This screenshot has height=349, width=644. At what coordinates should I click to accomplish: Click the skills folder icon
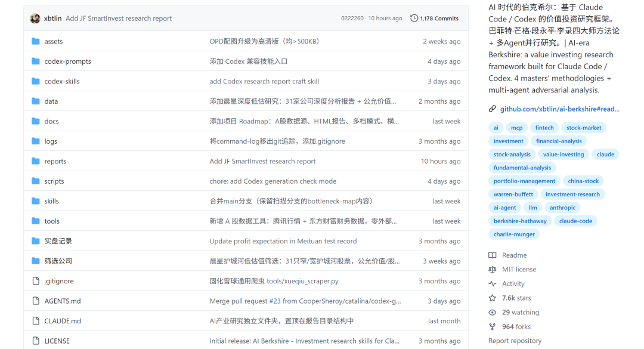(36, 201)
